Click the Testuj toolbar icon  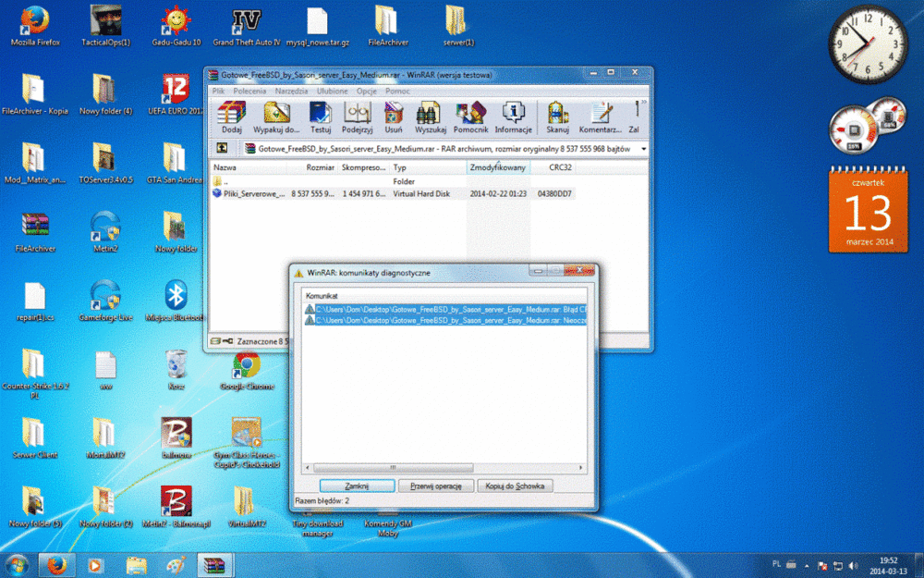tap(321, 117)
